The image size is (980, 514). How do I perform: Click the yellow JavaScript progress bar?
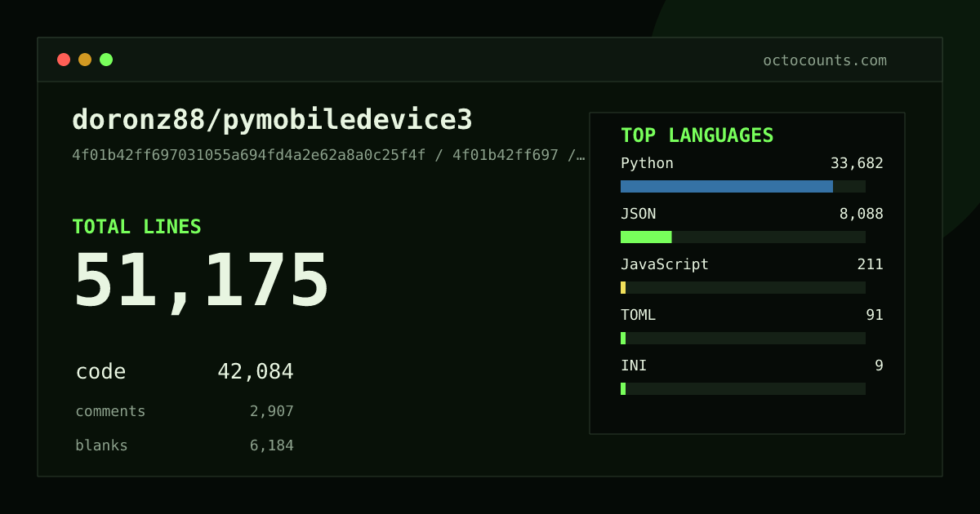pos(623,287)
